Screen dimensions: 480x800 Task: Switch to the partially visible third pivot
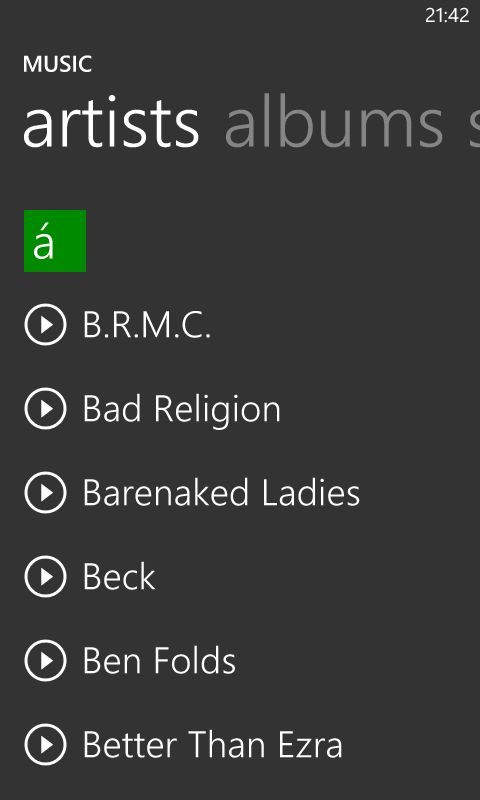pyautogui.click(x=474, y=124)
